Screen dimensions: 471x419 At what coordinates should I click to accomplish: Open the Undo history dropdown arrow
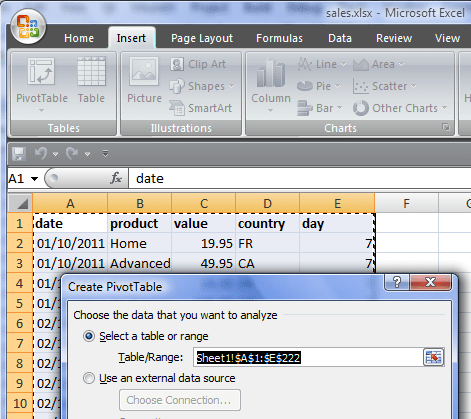(55, 154)
